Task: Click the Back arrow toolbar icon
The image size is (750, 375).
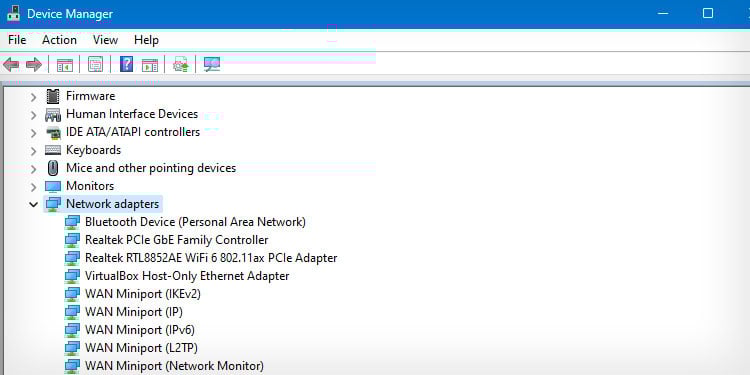Action: click(11, 65)
